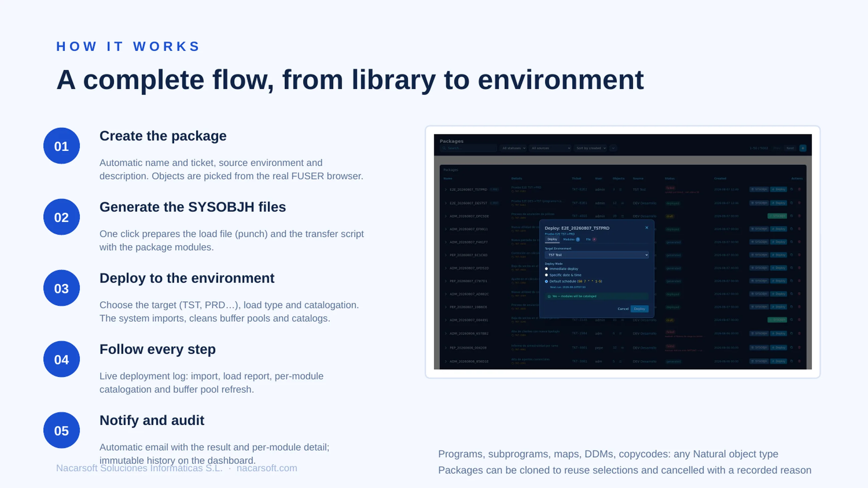Screen dimensions: 868x488
Task: Switch to the Deploy tab in dialog
Action: (x=552, y=239)
